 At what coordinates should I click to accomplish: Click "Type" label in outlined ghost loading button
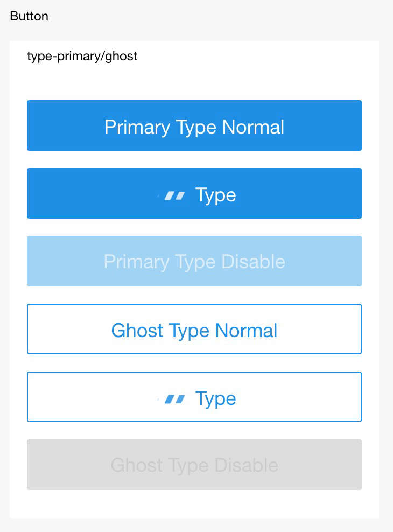coord(215,398)
